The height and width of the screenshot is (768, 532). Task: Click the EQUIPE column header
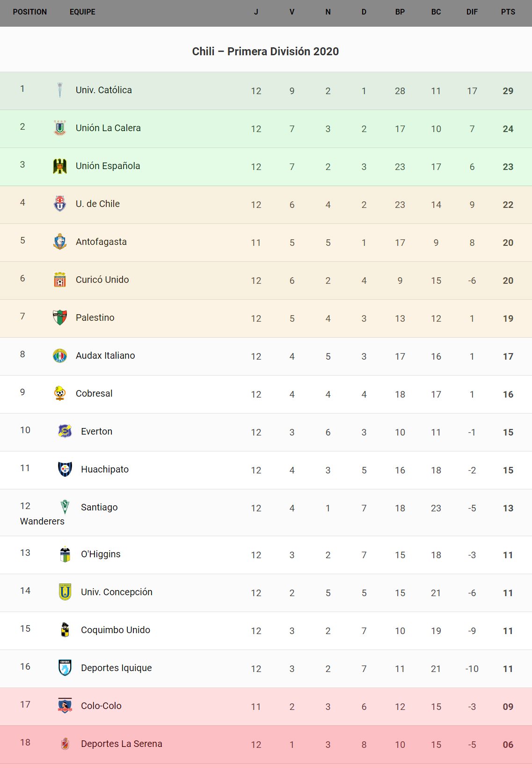pyautogui.click(x=82, y=12)
